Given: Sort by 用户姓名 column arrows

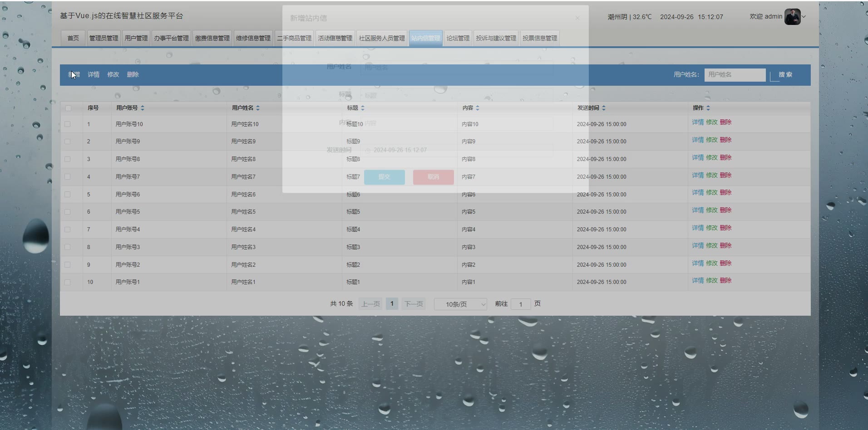Looking at the screenshot, I should [x=258, y=108].
